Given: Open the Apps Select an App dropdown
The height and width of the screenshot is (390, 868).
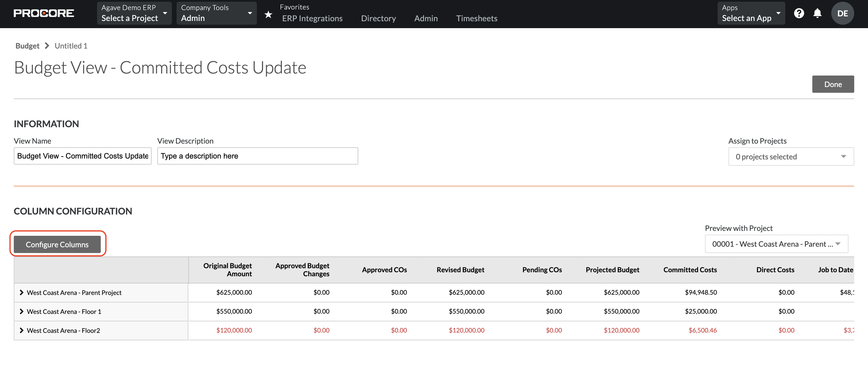Looking at the screenshot, I should 751,13.
